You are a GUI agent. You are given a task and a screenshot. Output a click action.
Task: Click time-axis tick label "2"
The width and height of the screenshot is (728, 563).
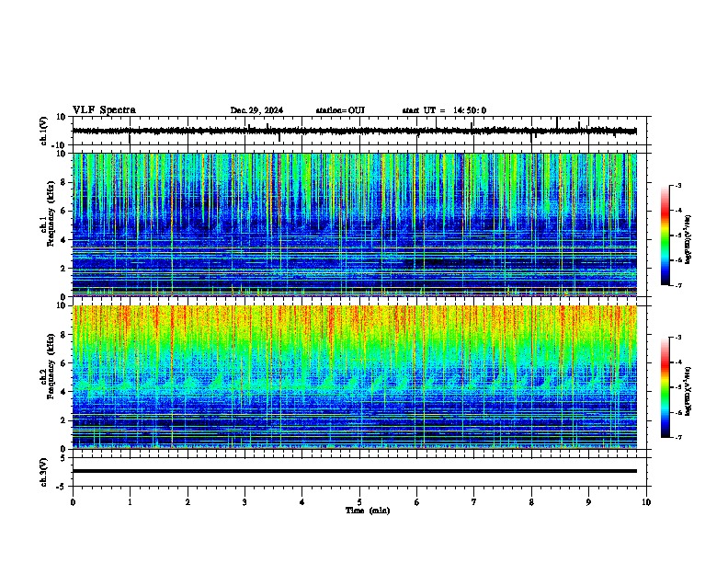click(x=188, y=502)
